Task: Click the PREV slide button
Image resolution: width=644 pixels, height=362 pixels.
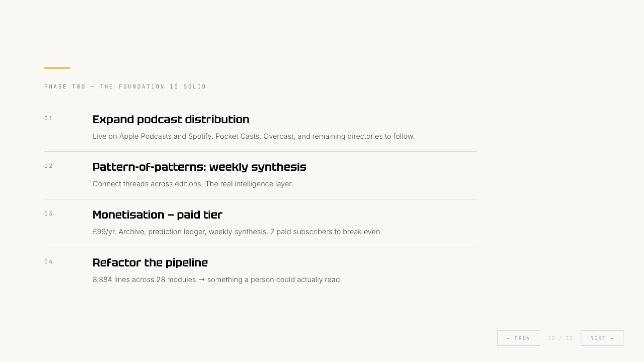Action: [x=519, y=338]
